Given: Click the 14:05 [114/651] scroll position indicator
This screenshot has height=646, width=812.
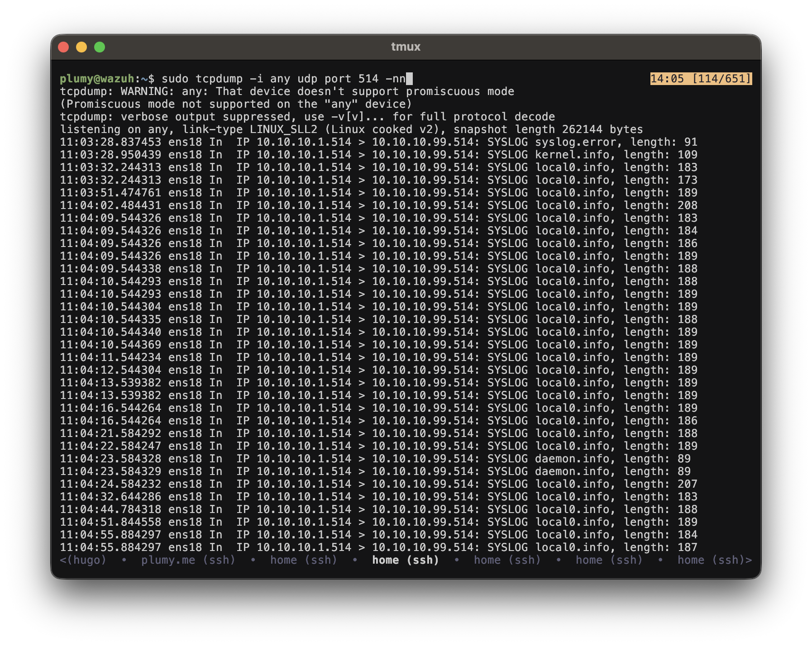Looking at the screenshot, I should (701, 79).
